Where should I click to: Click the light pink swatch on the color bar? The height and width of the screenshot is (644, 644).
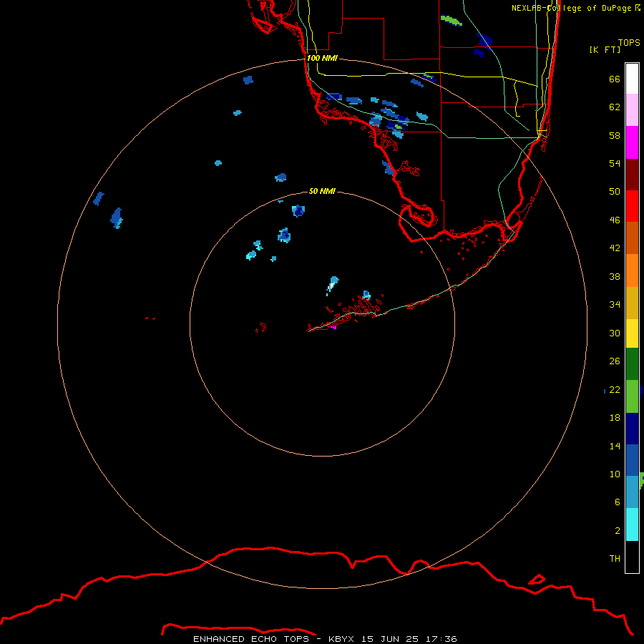[632, 109]
